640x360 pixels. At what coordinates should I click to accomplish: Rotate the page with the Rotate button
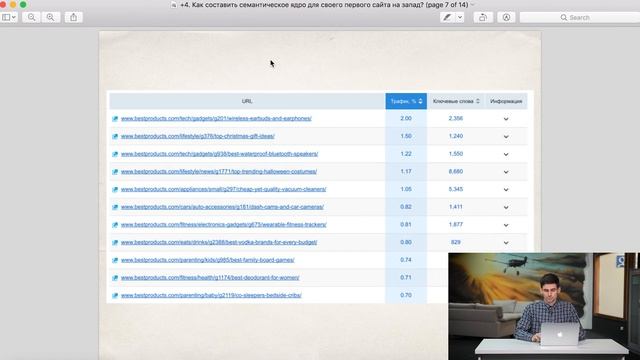coord(483,17)
